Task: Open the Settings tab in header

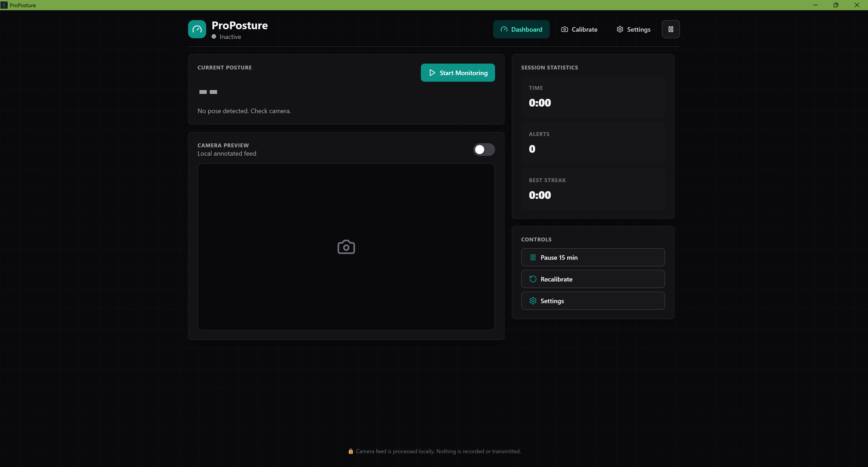Action: pos(633,29)
